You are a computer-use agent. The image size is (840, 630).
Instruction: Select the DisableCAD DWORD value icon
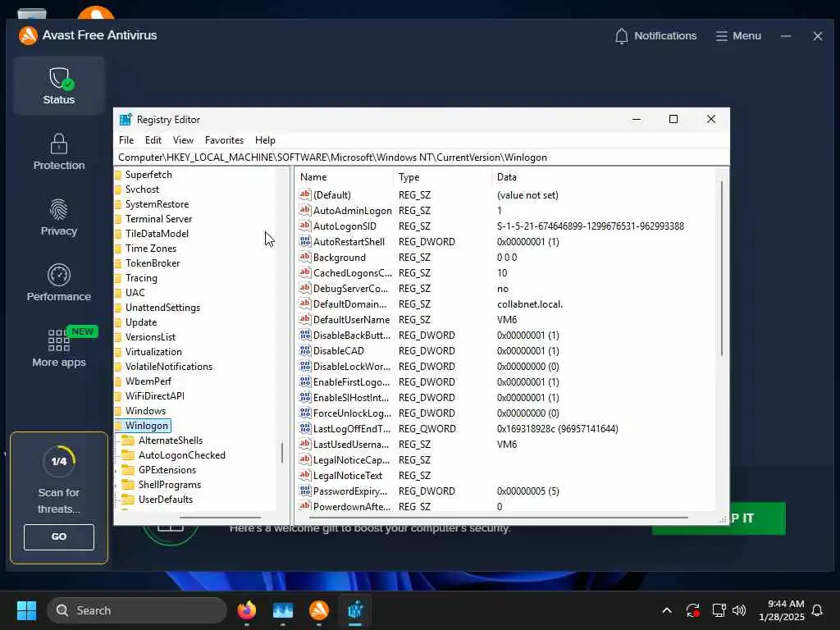pyautogui.click(x=305, y=350)
